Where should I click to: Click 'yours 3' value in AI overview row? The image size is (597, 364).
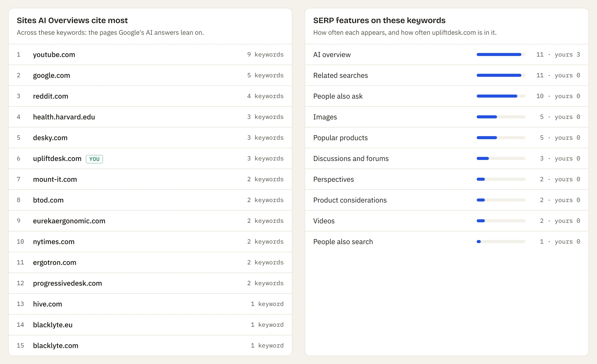(567, 54)
